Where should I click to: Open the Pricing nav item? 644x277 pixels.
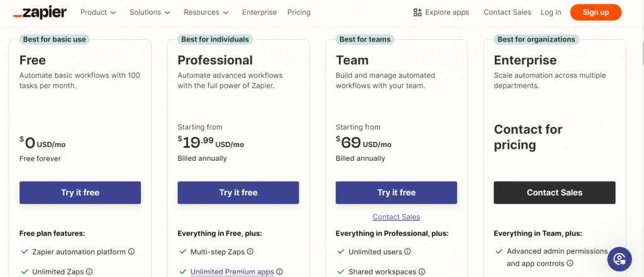[299, 13]
